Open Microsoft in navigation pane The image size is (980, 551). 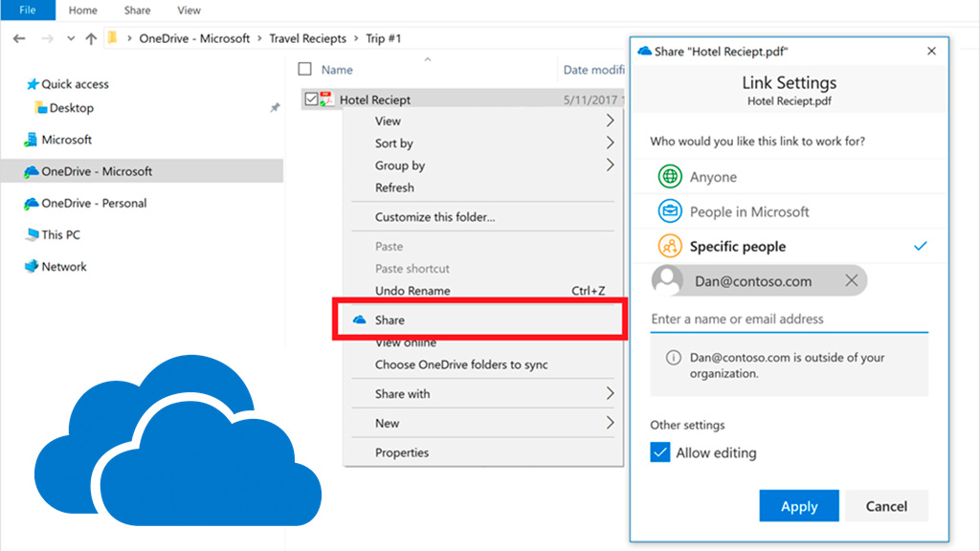click(66, 140)
